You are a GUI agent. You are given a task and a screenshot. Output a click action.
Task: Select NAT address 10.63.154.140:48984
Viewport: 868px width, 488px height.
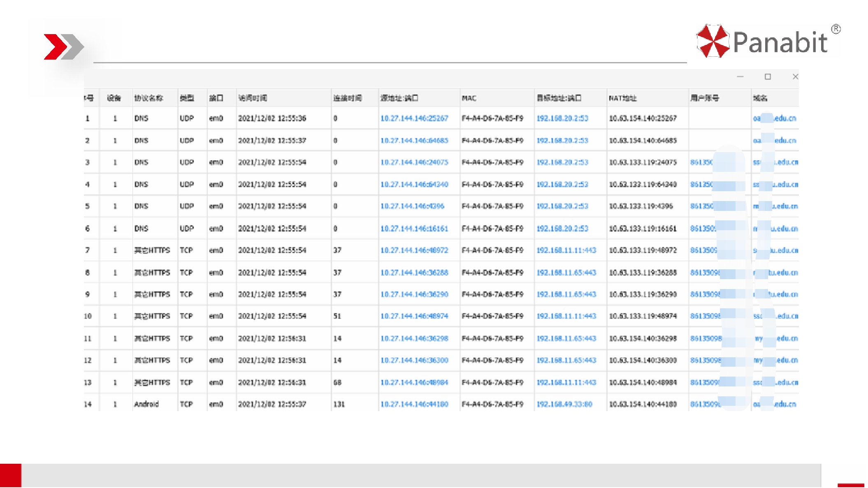[x=643, y=383]
